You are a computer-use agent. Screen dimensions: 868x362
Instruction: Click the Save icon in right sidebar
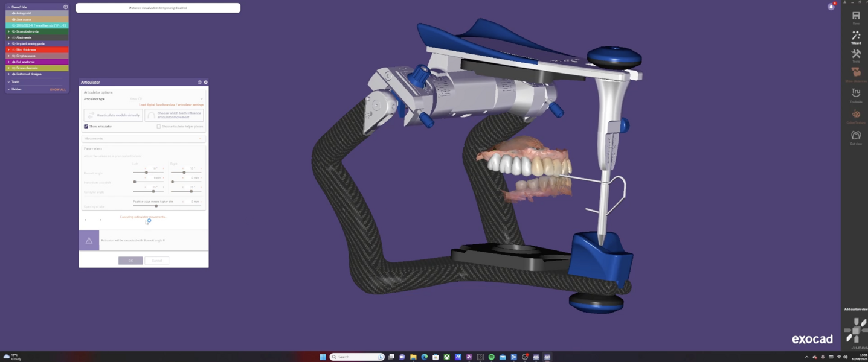click(x=855, y=17)
